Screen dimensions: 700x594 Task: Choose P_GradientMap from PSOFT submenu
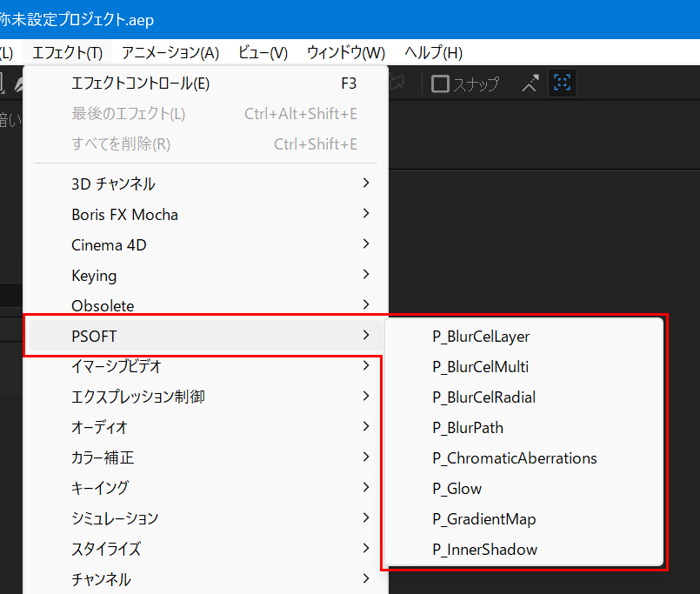click(x=523, y=519)
